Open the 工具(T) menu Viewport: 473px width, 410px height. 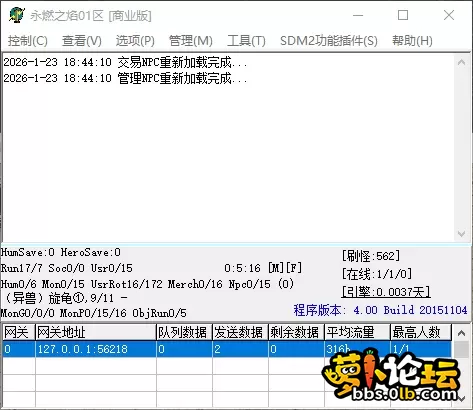(246, 41)
